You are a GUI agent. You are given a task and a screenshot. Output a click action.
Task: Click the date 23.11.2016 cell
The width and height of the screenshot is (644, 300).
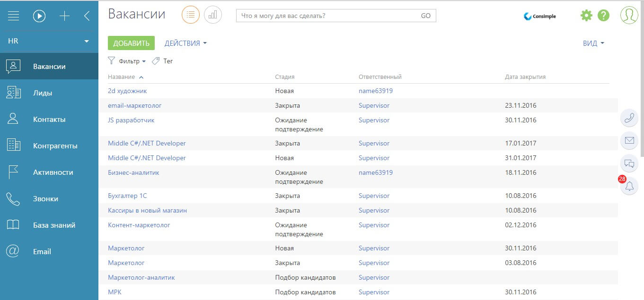[520, 105]
